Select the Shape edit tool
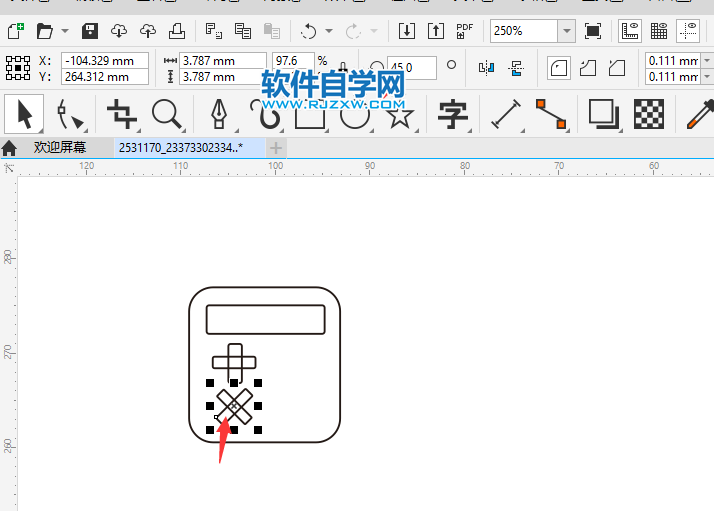This screenshot has height=511, width=714. coord(70,114)
